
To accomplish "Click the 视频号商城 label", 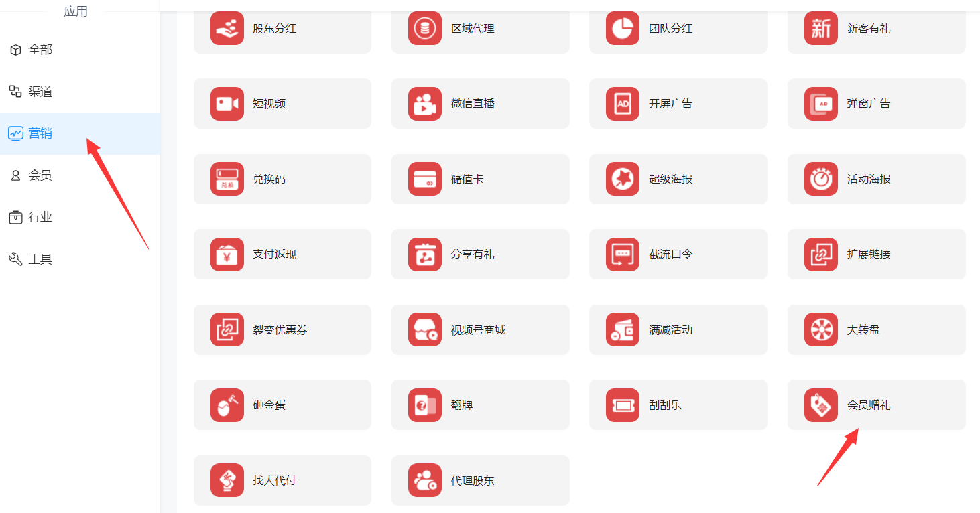I will coord(478,330).
